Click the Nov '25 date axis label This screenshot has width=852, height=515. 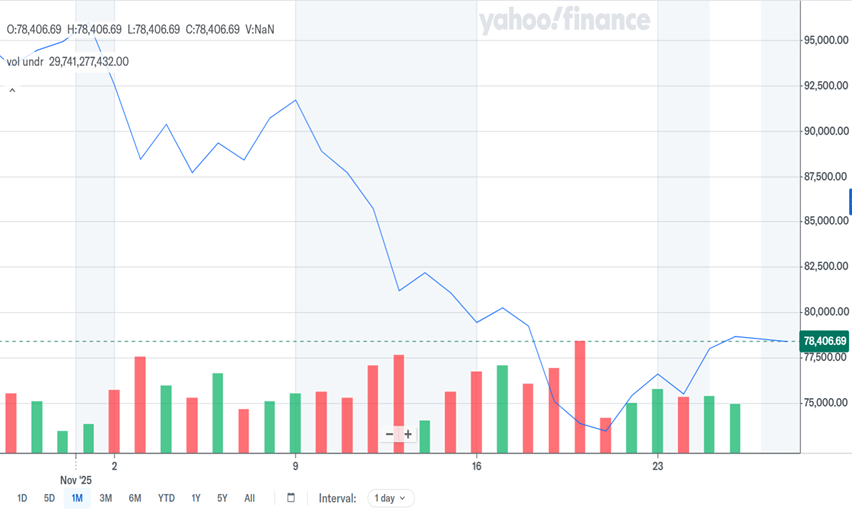[x=76, y=480]
